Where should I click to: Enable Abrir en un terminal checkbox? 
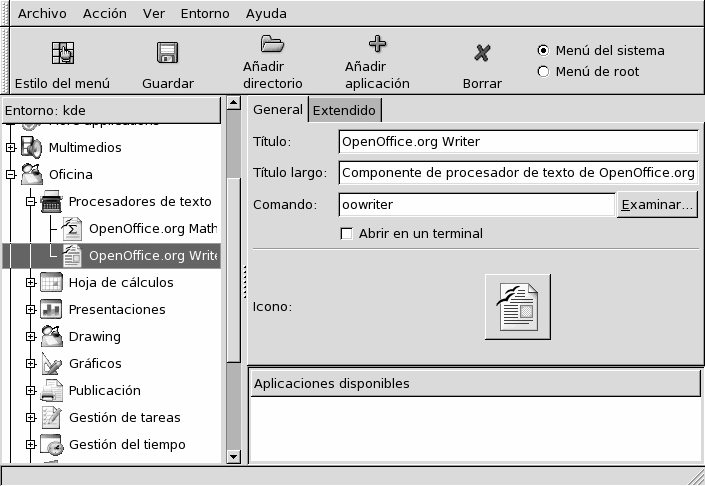(346, 234)
